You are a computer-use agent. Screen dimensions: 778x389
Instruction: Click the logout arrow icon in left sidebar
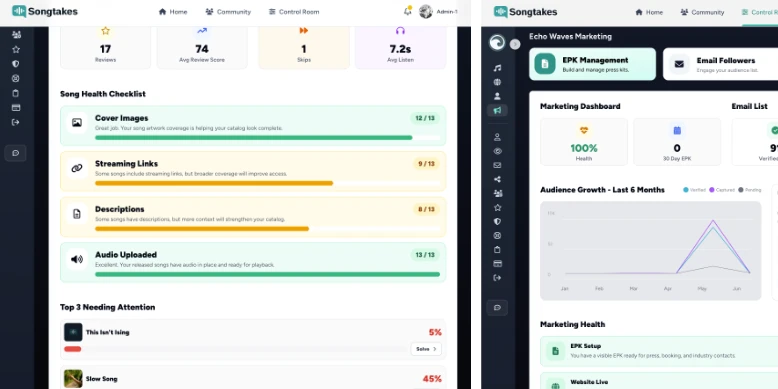point(16,122)
